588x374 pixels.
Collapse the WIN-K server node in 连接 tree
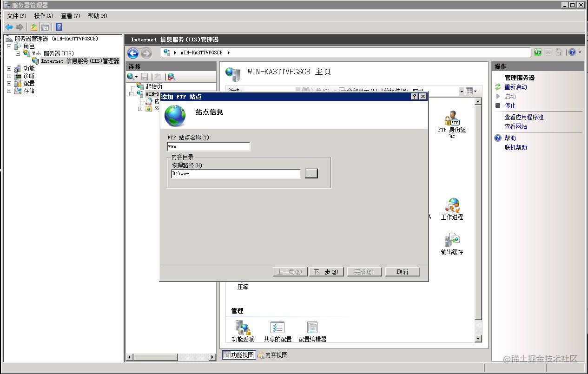(x=132, y=94)
